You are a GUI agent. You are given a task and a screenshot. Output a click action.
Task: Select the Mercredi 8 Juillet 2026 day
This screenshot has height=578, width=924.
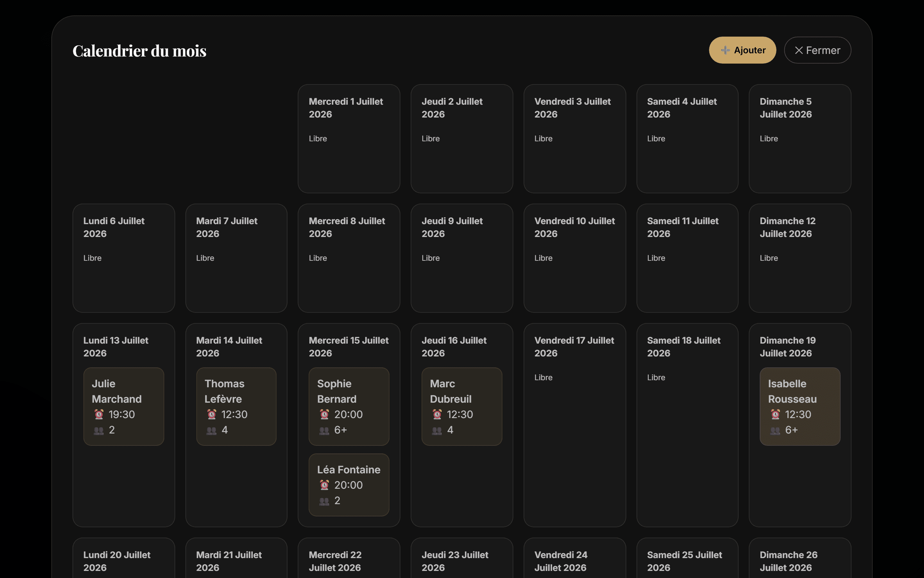pyautogui.click(x=349, y=258)
